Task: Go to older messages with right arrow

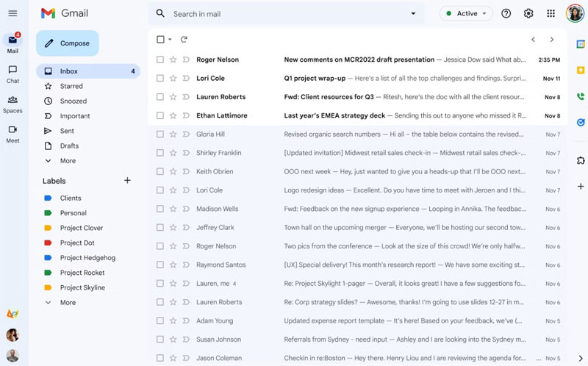Action: coord(552,40)
